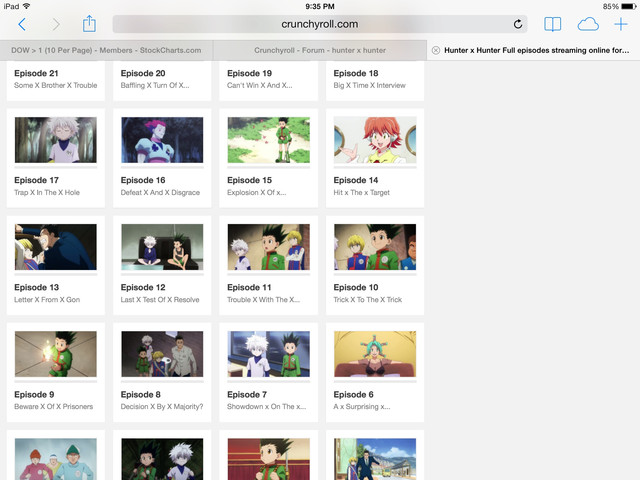Click the 'Episode 7' title
Image resolution: width=640 pixels, height=480 pixels.
[x=247, y=395]
